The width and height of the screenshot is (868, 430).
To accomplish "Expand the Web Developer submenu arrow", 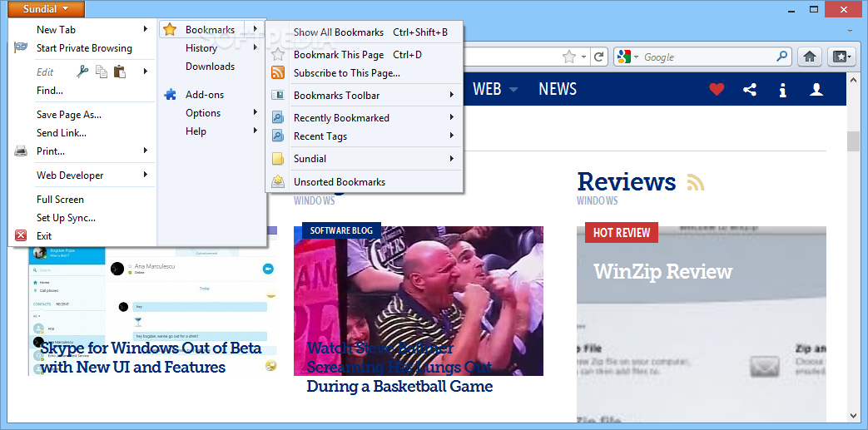I will point(146,175).
